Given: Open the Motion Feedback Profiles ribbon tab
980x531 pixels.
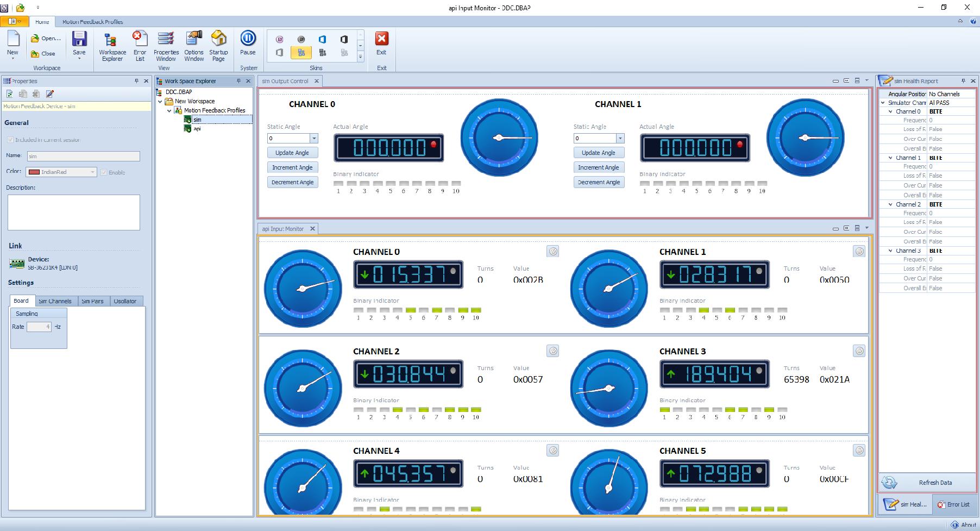Looking at the screenshot, I should [x=92, y=22].
